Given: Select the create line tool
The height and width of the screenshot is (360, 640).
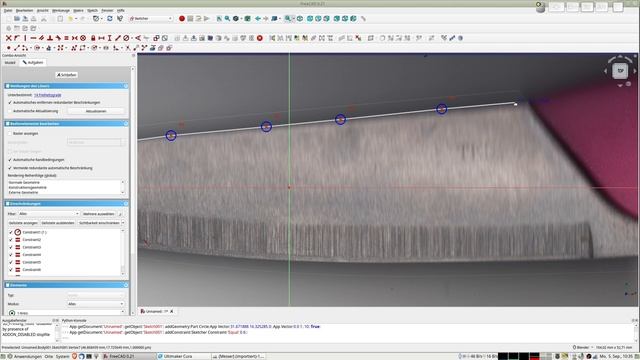Looking at the screenshot, I should (x=17, y=48).
